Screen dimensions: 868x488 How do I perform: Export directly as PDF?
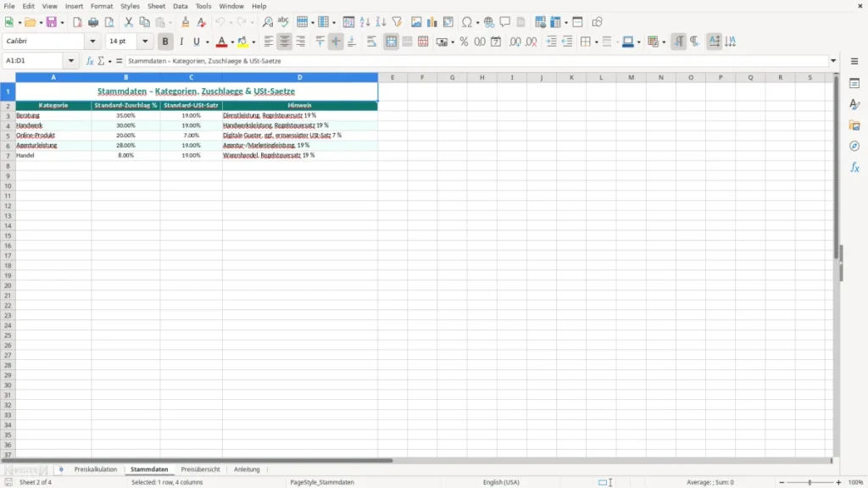coord(77,22)
